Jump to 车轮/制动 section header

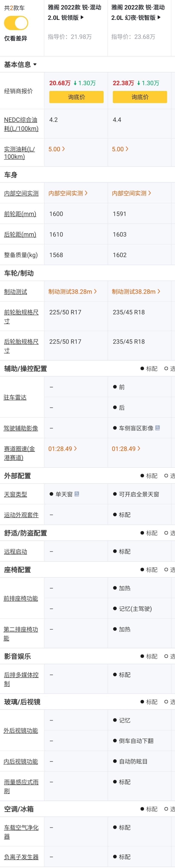click(19, 273)
